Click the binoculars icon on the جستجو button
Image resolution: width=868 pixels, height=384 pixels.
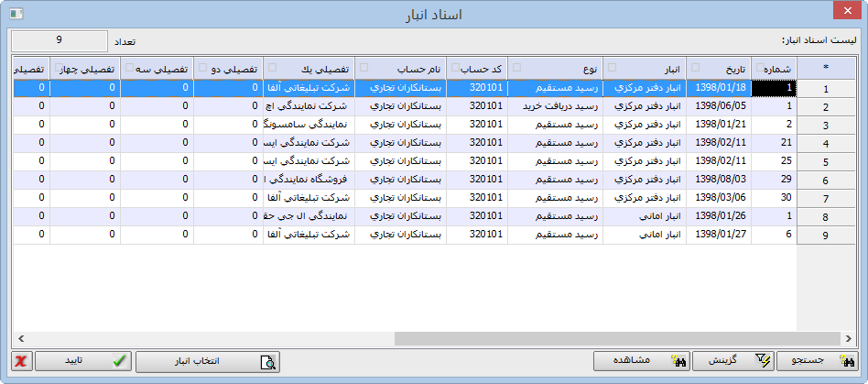click(x=847, y=361)
